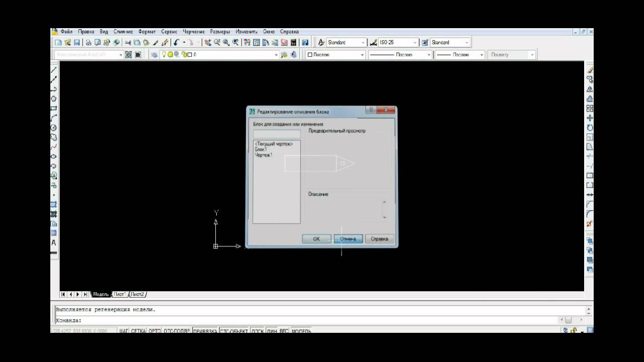The image size is (644, 362).
Task: Open the lineweight Послою dropdown
Action: coord(481,55)
